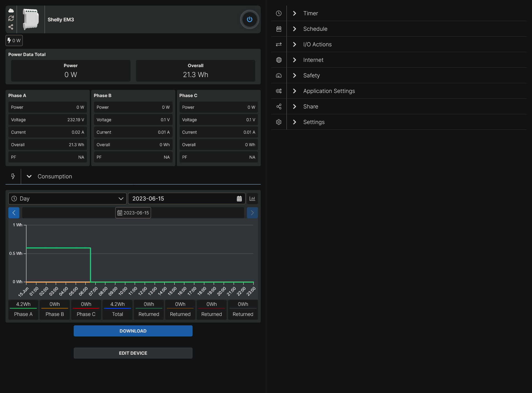The height and width of the screenshot is (393, 532).
Task: Click the Internet globe icon
Action: 279,60
